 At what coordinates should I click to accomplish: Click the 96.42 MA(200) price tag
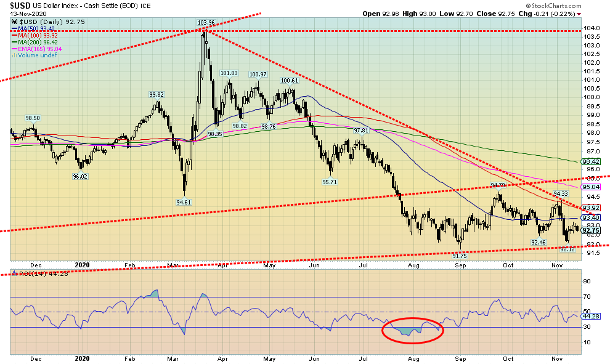[592, 161]
